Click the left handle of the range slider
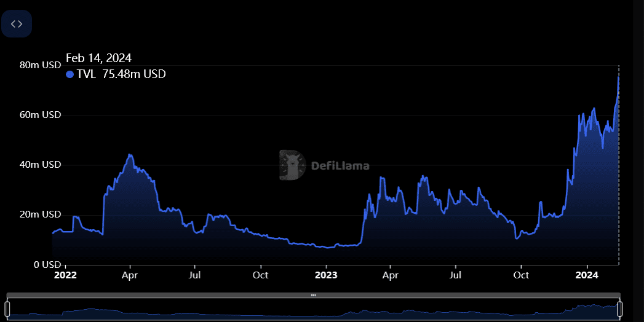Image resolution: width=644 pixels, height=322 pixels. (x=7, y=308)
